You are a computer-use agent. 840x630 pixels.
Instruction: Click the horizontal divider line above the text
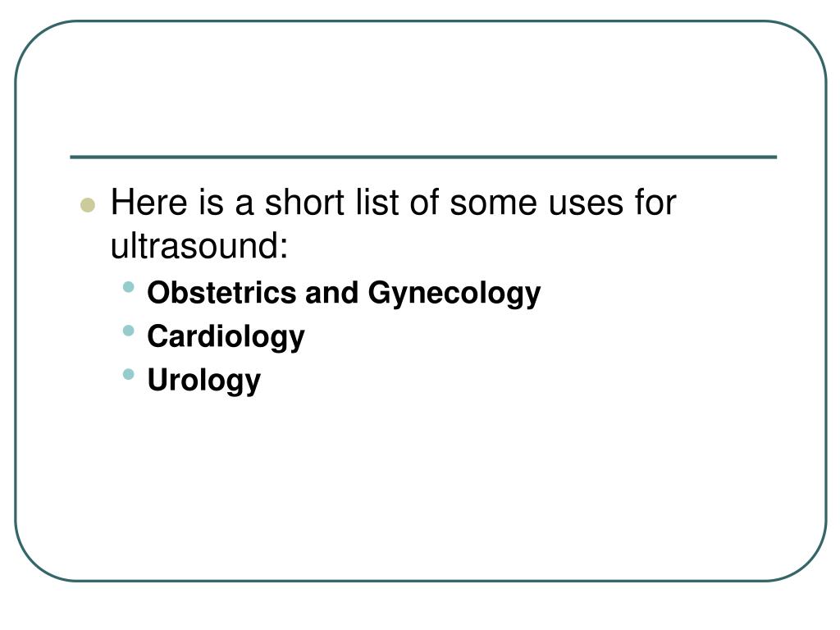point(423,157)
